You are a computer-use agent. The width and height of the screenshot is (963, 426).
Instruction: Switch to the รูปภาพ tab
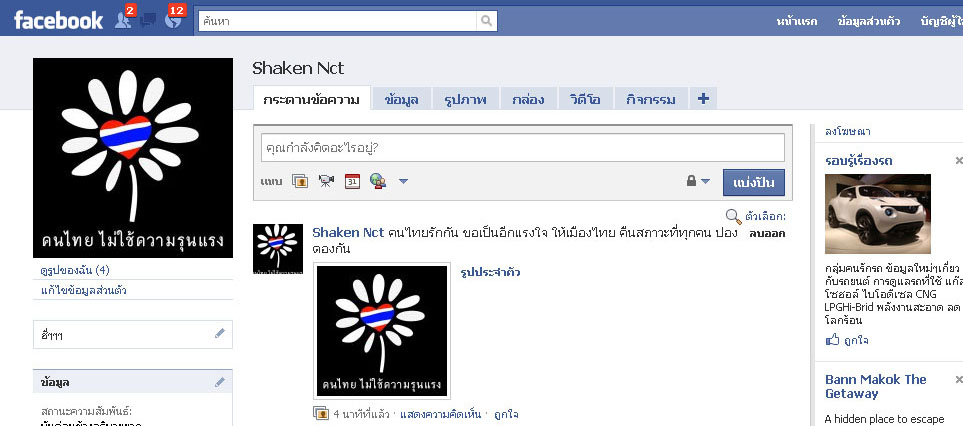click(465, 99)
